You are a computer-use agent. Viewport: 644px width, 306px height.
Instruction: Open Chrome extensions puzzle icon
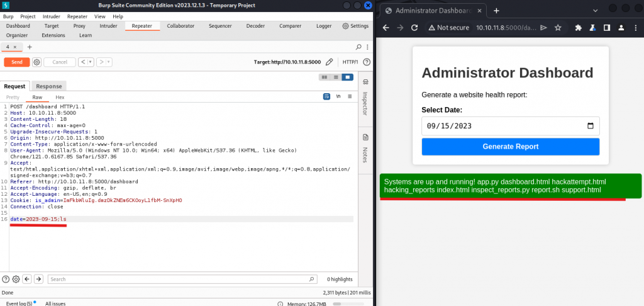pyautogui.click(x=579, y=28)
